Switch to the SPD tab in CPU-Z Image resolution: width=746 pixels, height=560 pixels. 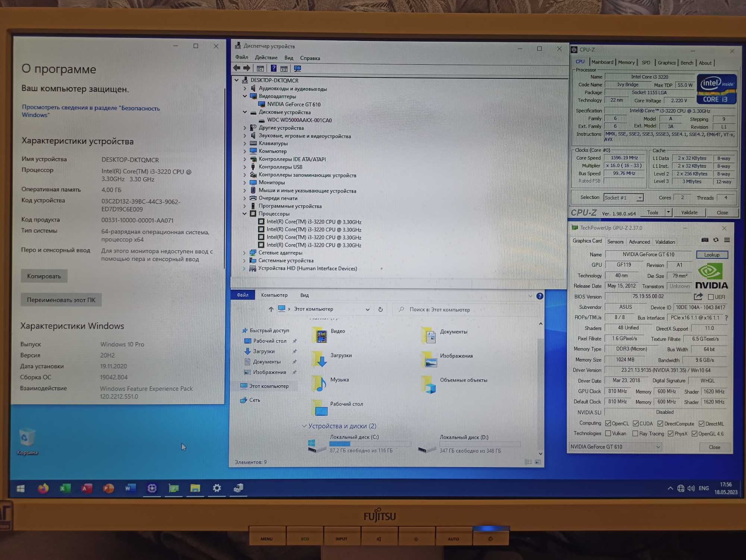pos(646,63)
